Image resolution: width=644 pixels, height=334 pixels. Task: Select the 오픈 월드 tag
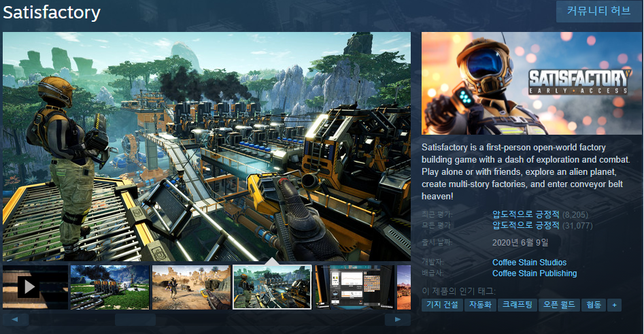click(x=559, y=305)
